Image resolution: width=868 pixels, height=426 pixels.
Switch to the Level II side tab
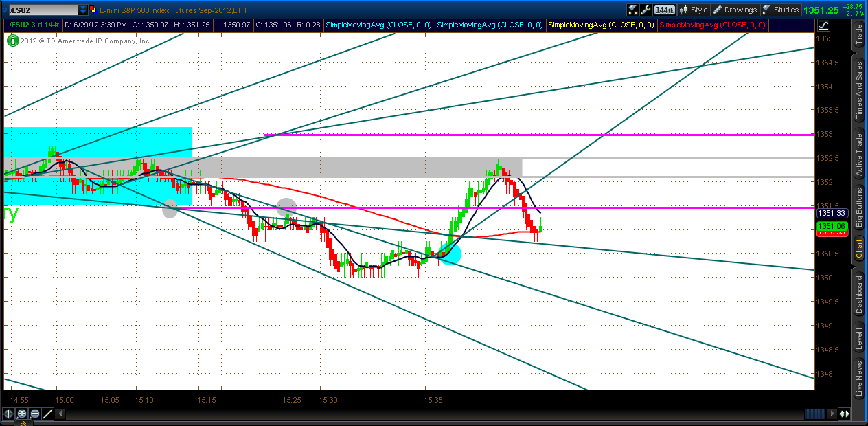coord(858,338)
